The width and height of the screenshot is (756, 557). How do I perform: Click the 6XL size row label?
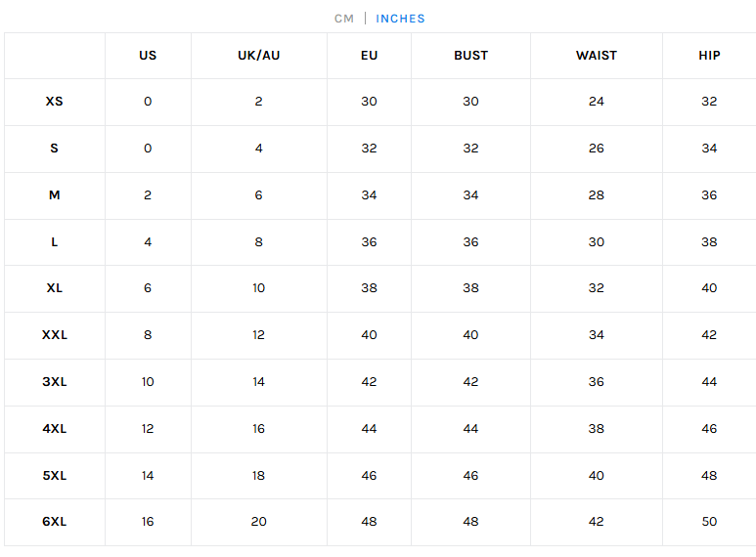click(x=54, y=522)
